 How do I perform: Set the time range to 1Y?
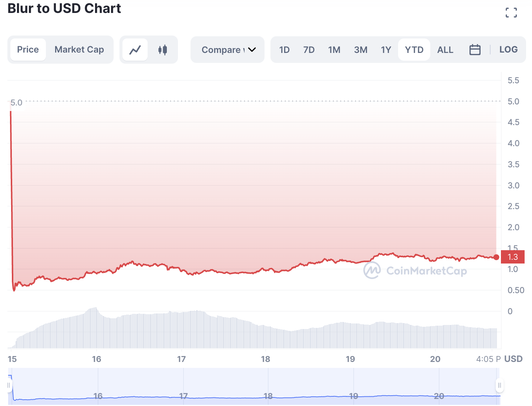click(x=386, y=50)
